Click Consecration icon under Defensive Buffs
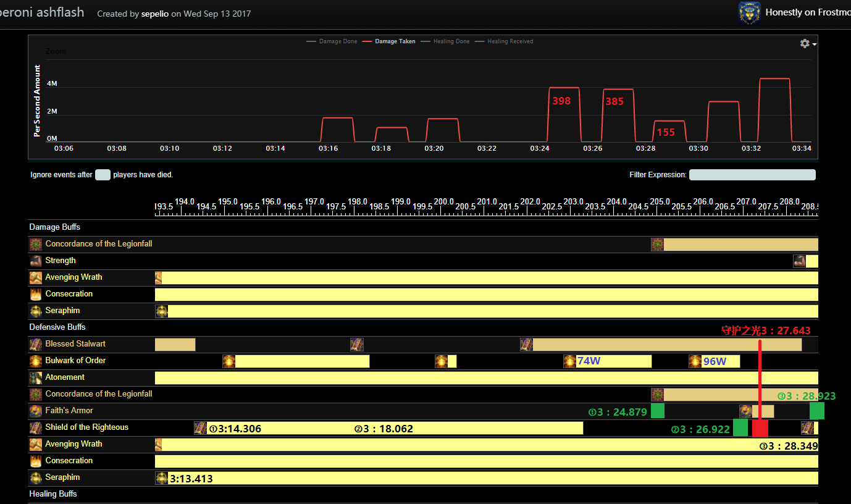The image size is (851, 504). pos(36,461)
